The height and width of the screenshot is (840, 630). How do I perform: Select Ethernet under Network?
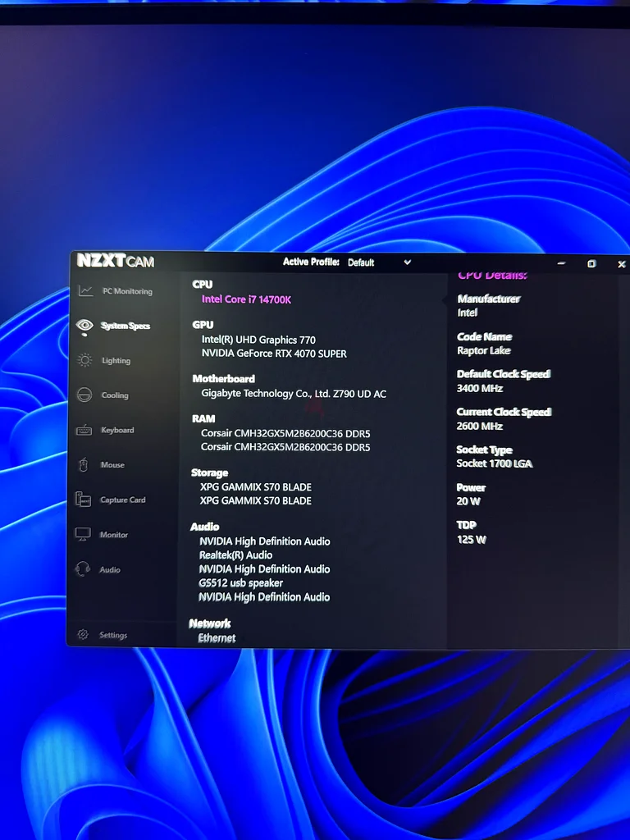pyautogui.click(x=217, y=638)
